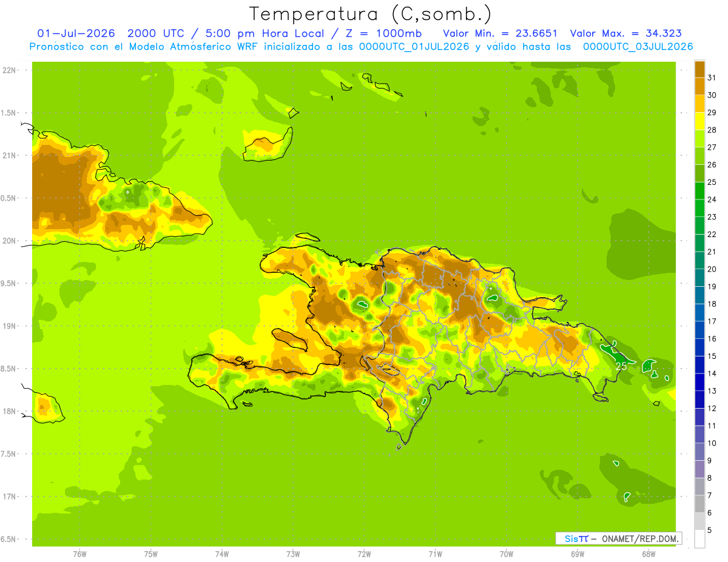Select the '73W' longitude axis label

tap(293, 554)
